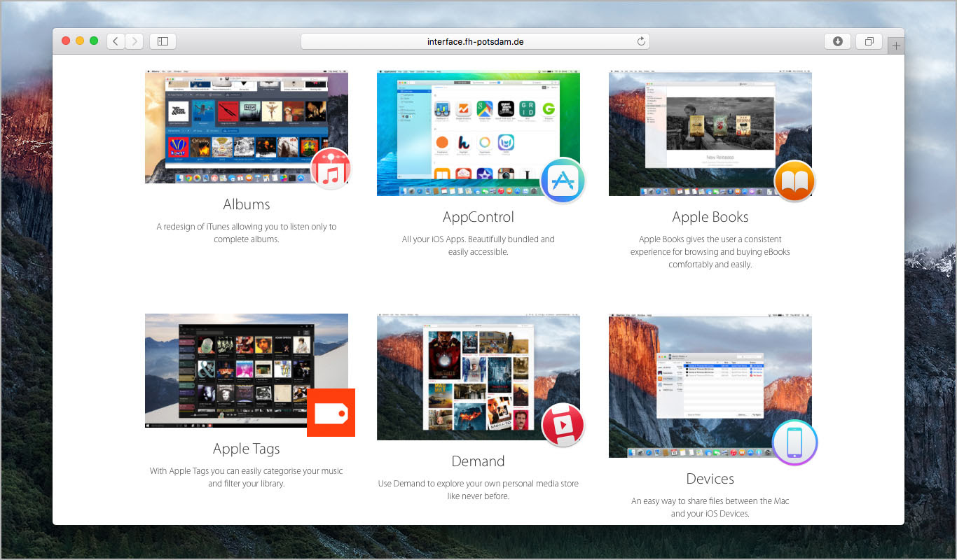This screenshot has height=560, width=957.
Task: Click the red Demand play icon
Action: (x=563, y=425)
